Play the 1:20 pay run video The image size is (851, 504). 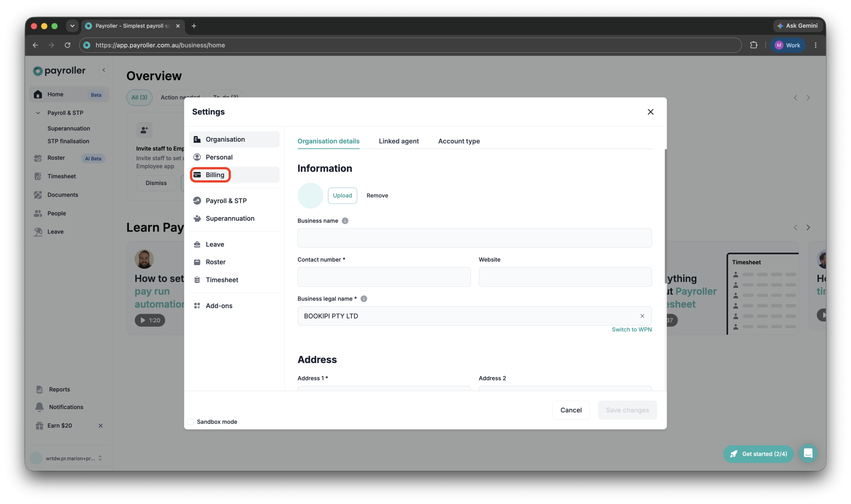coord(150,320)
